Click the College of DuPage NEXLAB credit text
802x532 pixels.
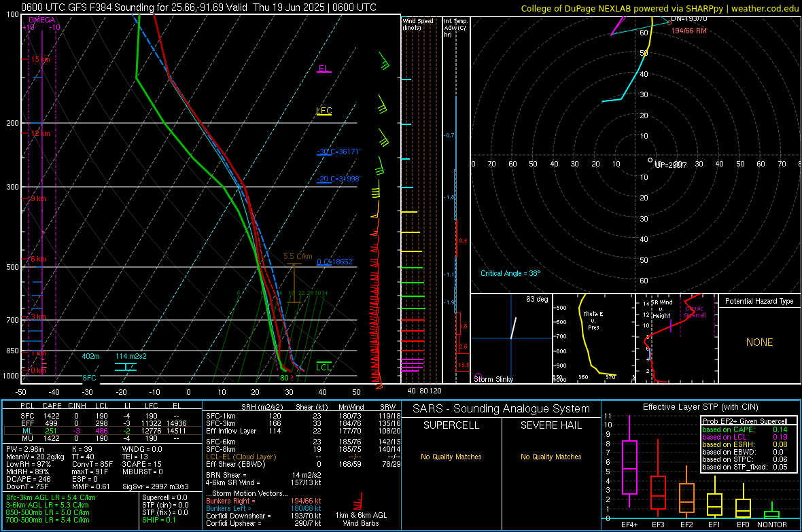[659, 8]
